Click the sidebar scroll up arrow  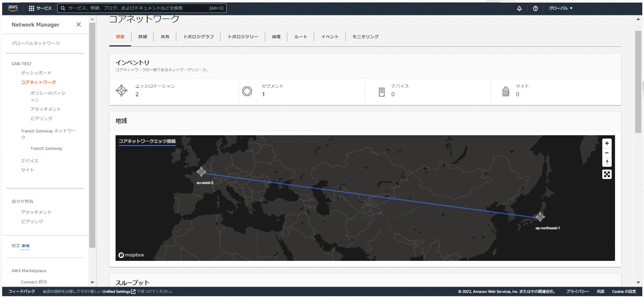[92, 19]
